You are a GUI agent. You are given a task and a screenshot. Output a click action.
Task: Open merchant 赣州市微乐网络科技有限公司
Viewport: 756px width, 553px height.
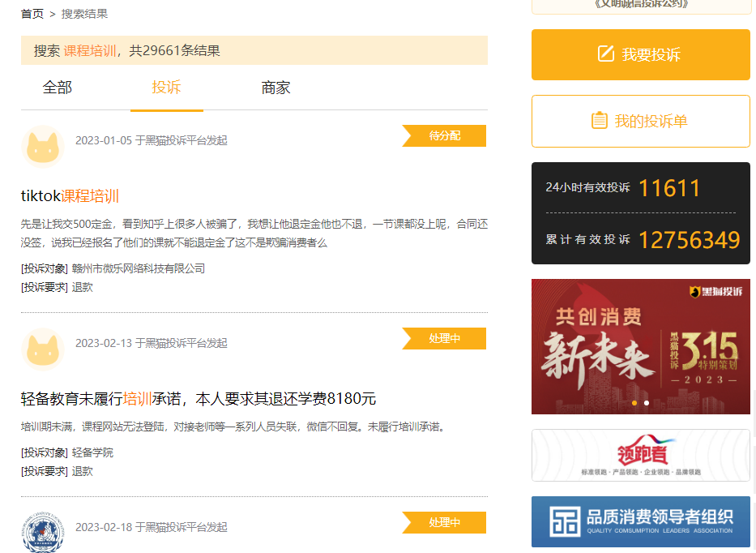139,268
